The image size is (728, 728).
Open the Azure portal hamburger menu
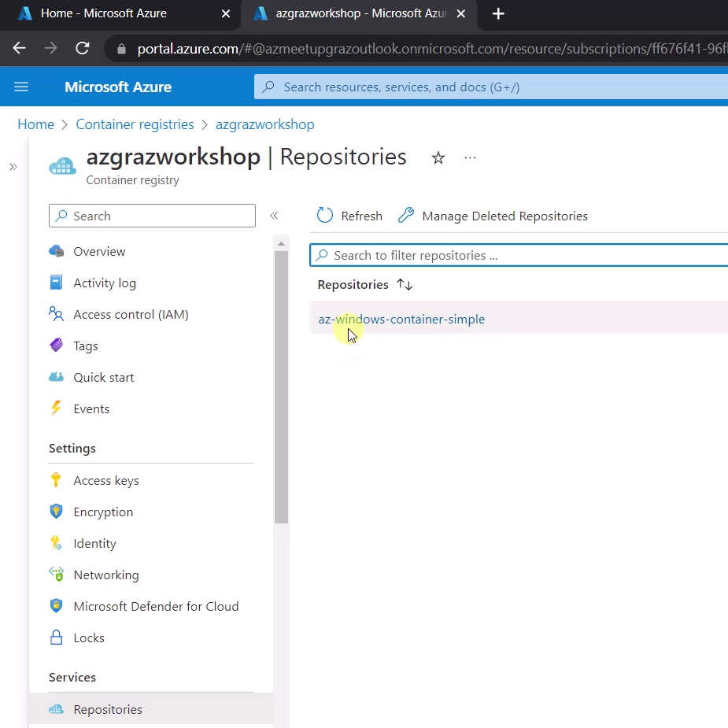click(21, 87)
